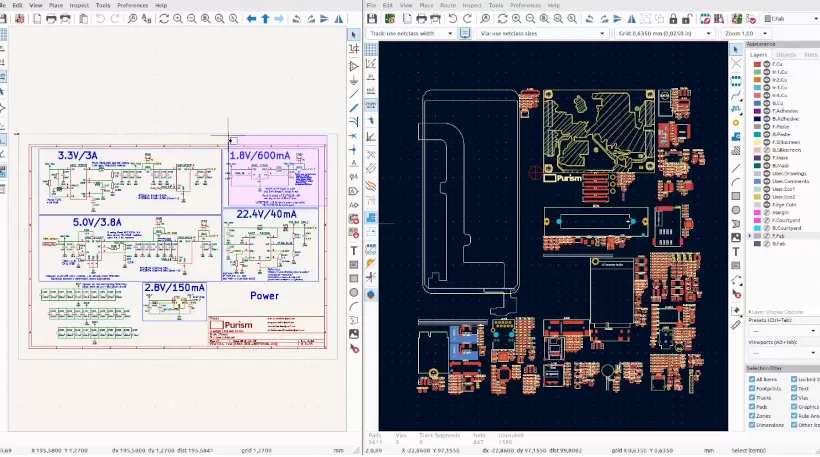Open Route menu in PCB editor

[x=448, y=5]
